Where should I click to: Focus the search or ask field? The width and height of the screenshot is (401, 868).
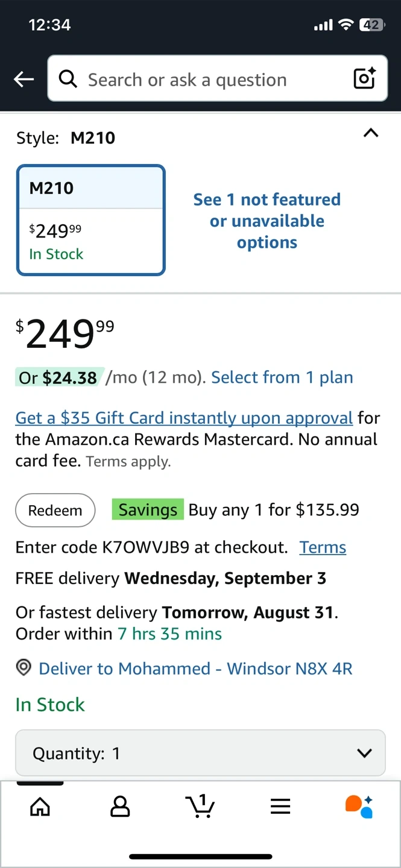[205, 79]
